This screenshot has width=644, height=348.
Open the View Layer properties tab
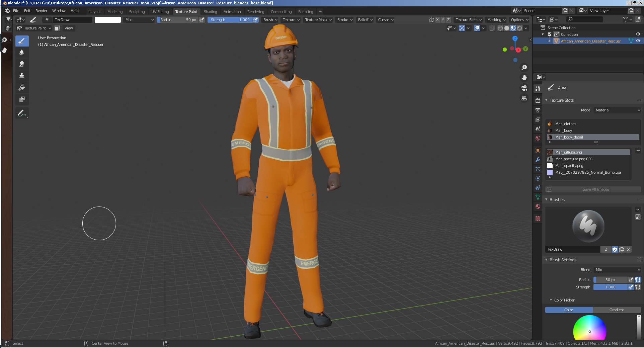(538, 119)
